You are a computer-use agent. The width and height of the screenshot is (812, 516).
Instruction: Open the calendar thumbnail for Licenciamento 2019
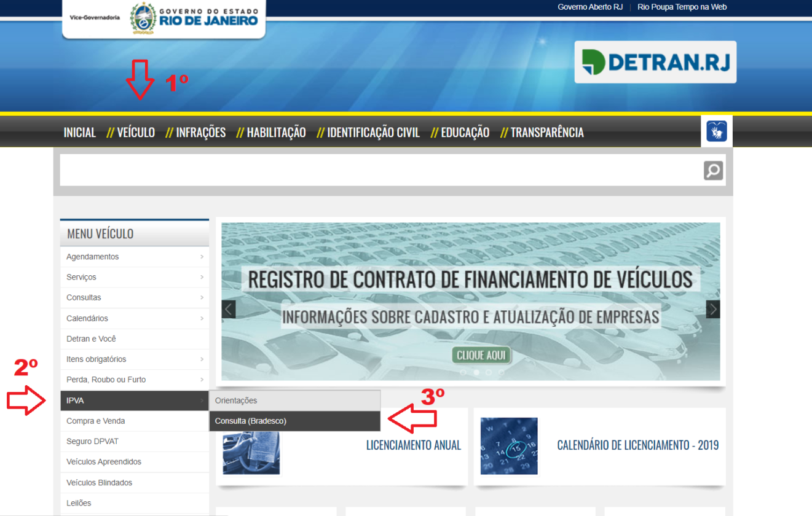point(509,446)
